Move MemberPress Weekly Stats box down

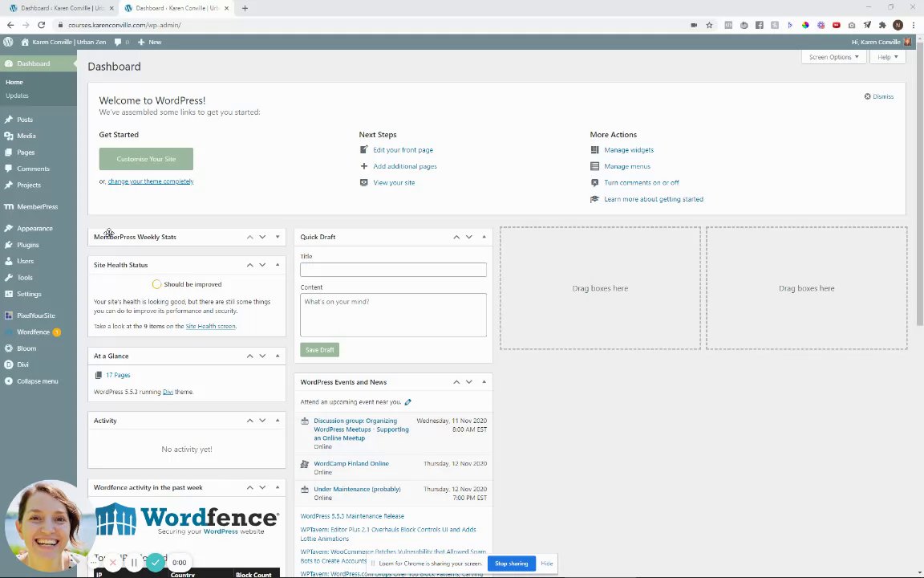[262, 237]
